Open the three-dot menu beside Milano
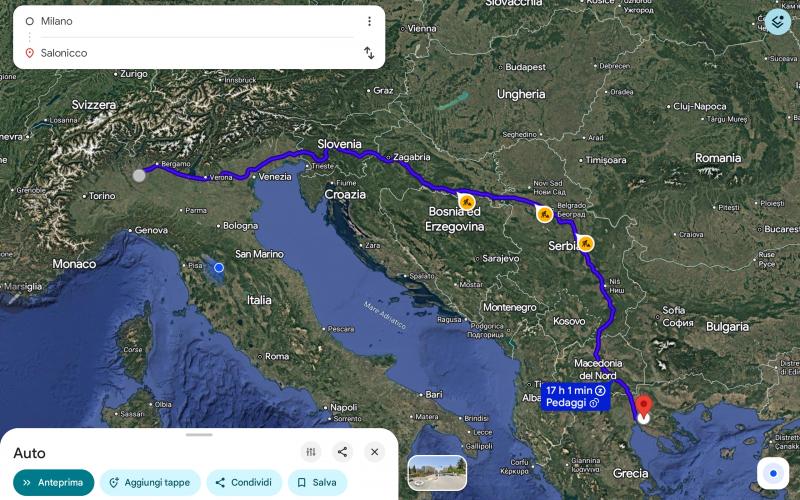This screenshot has height=500, width=800. pyautogui.click(x=369, y=21)
